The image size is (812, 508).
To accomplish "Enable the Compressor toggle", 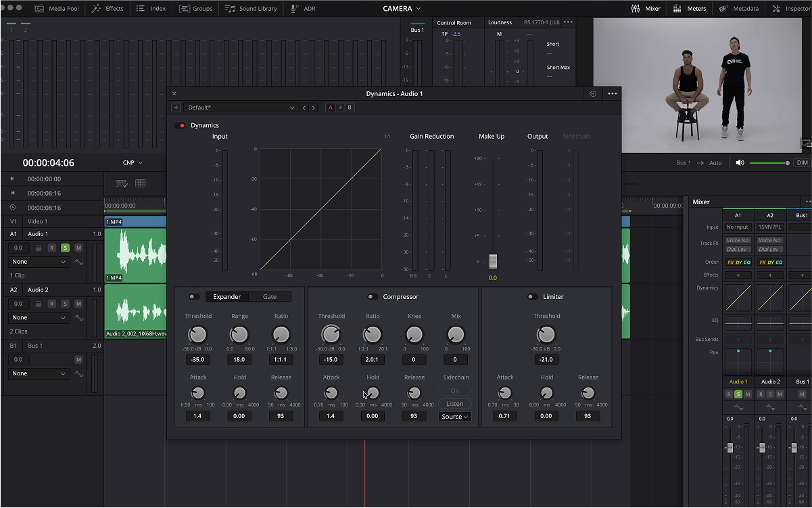I will (x=373, y=297).
